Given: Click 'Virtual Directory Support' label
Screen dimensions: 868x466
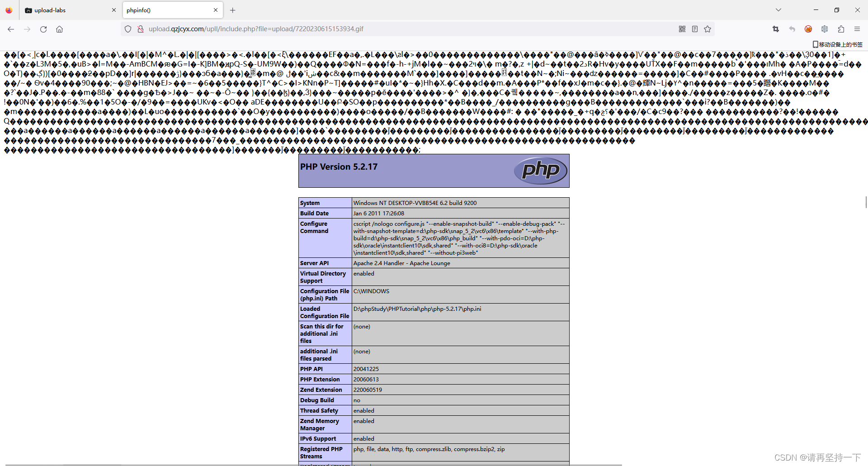Looking at the screenshot, I should 323,277.
